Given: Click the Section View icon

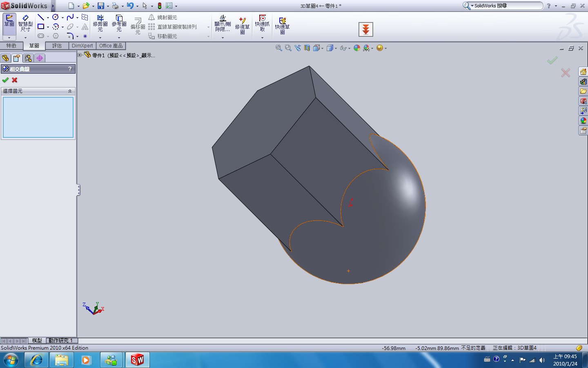Looking at the screenshot, I should 307,48.
